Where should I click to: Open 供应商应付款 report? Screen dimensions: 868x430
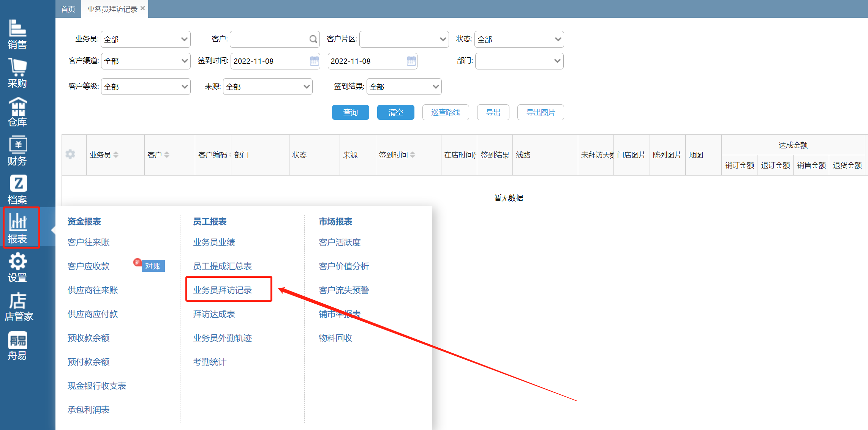93,314
